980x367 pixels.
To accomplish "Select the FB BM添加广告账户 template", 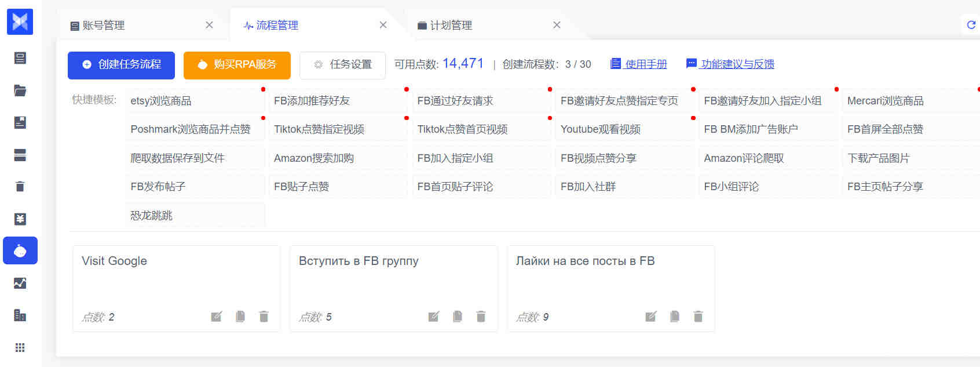I will tap(769, 129).
